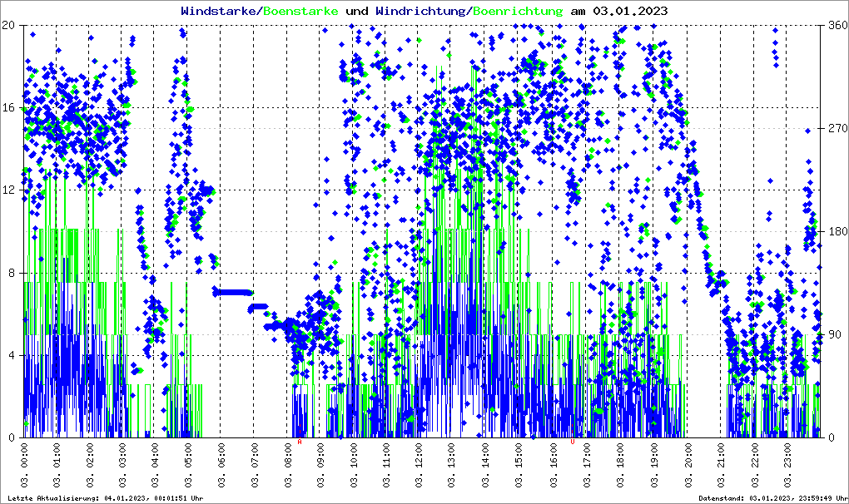This screenshot has width=849, height=504.
Task: Click the date '03.01.2023' in the title
Action: click(x=630, y=11)
